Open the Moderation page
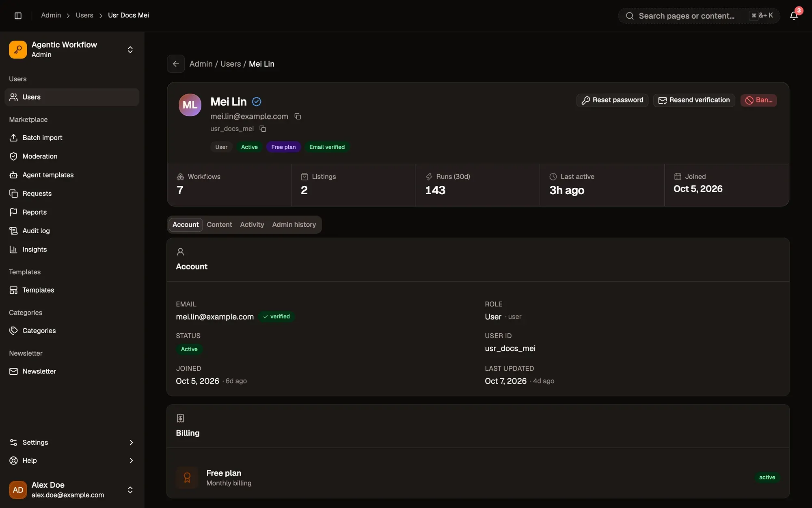Screen dimensions: 812x508 tap(72, 156)
